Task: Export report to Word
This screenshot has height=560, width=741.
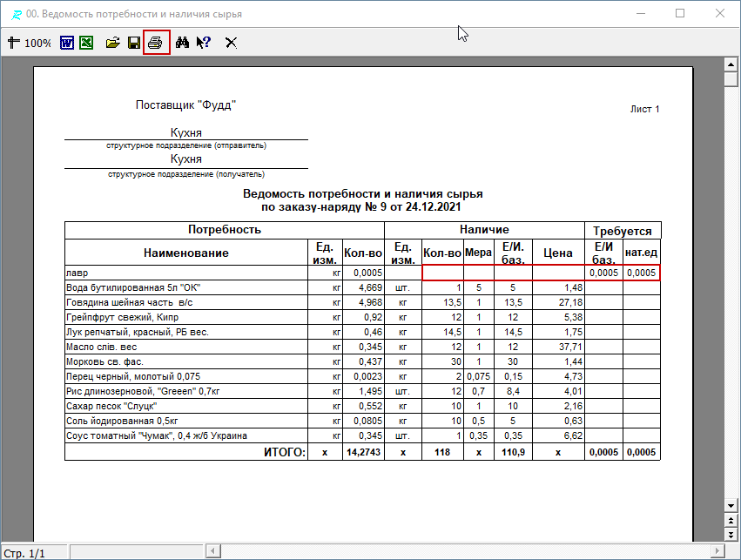Action: 67,42
